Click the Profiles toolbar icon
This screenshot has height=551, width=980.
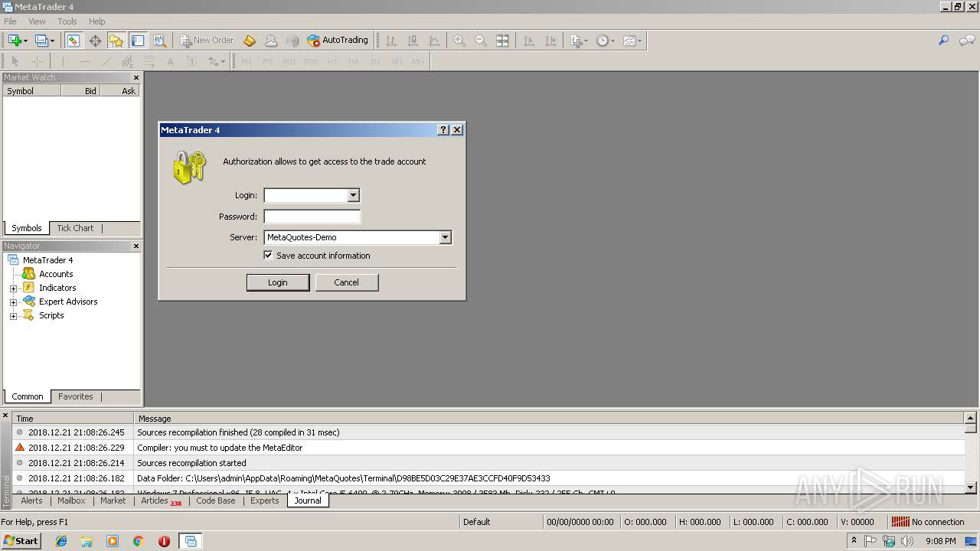44,41
